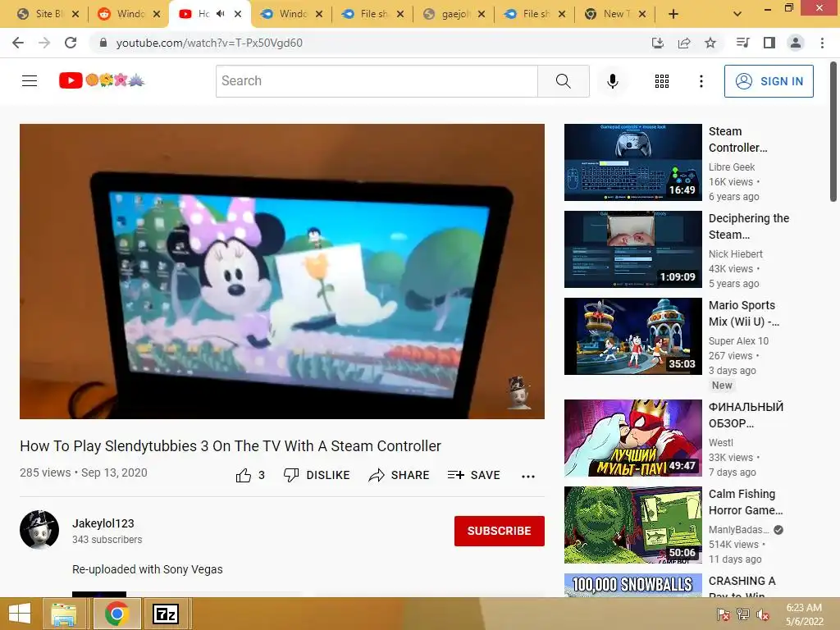840x630 pixels.
Task: Subscribe to Jakeylol123 channel
Action: coord(500,531)
